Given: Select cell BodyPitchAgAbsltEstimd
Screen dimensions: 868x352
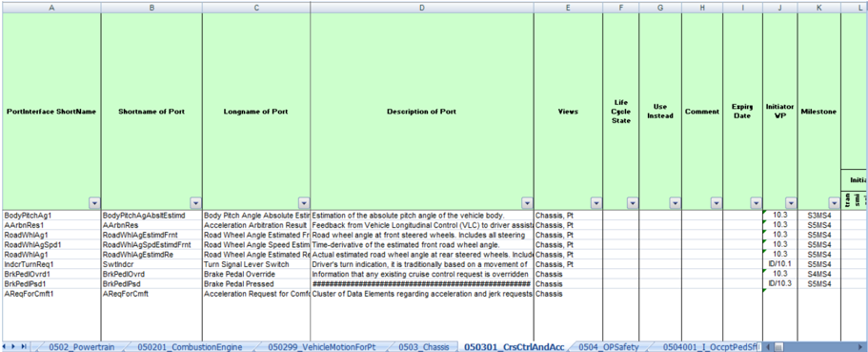Looking at the screenshot, I should coord(151,215).
